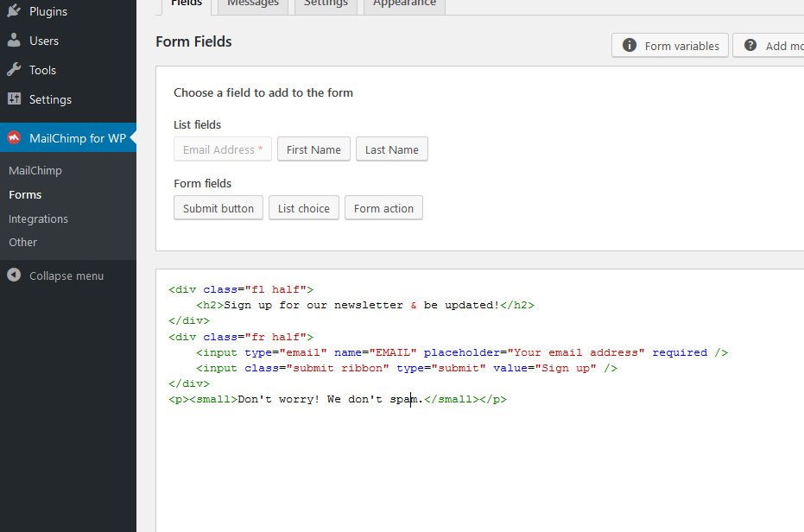This screenshot has width=804, height=532.
Task: Add the List choice field
Action: click(x=304, y=208)
